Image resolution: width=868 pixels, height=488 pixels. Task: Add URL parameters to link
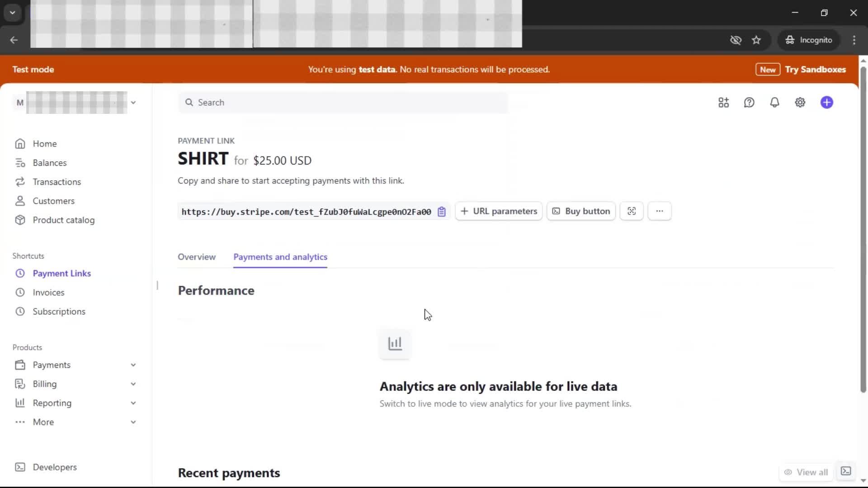click(x=499, y=211)
